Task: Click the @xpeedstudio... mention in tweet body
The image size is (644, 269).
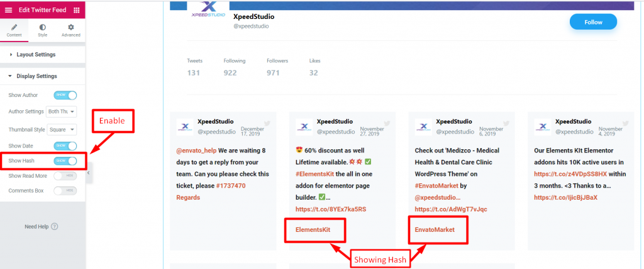Action: pyautogui.click(x=438, y=197)
